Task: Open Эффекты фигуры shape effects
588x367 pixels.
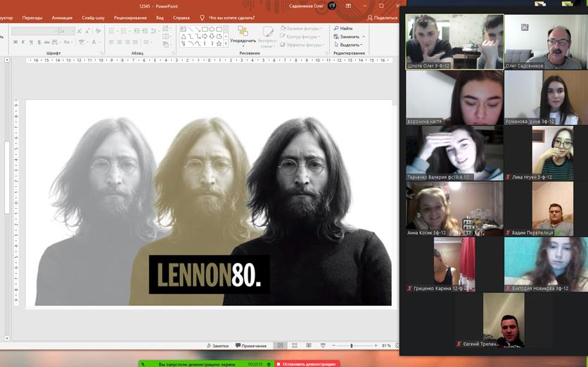Action: pyautogui.click(x=302, y=45)
